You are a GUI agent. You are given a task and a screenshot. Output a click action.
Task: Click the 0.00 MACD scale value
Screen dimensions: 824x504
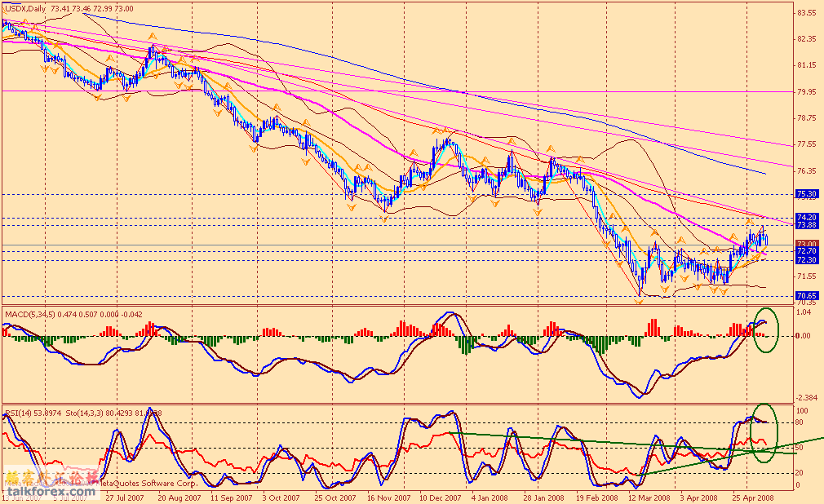click(804, 336)
